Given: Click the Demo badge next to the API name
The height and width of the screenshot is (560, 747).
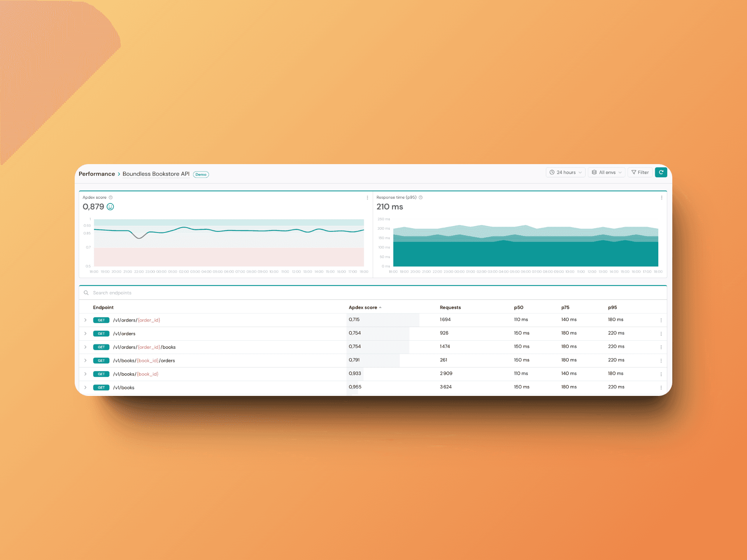Looking at the screenshot, I should coord(200,174).
